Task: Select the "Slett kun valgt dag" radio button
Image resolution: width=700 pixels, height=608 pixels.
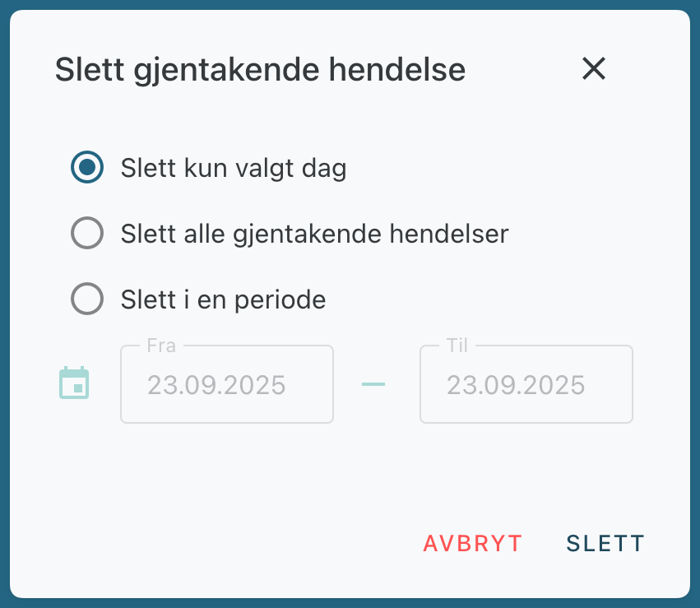Action: (87, 168)
